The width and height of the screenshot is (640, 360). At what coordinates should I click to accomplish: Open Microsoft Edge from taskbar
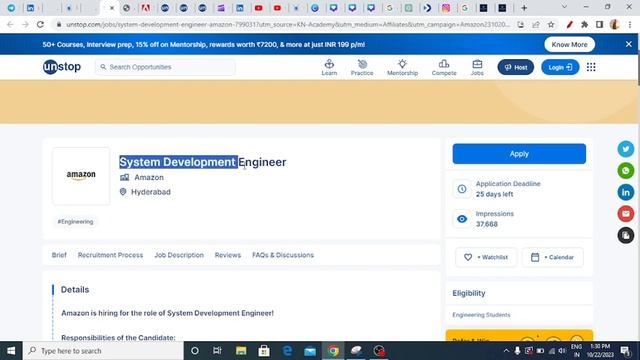287,351
